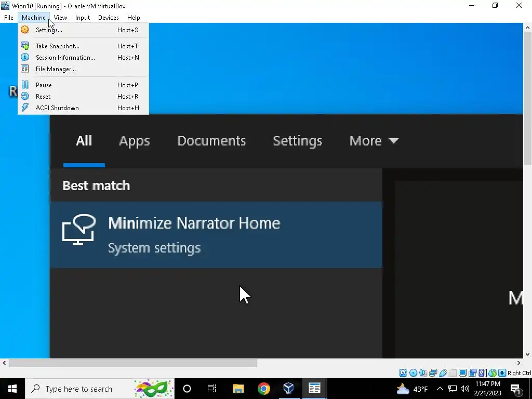This screenshot has height=399, width=532.
Task: Open the clock showing 11:47 PM
Action: pyautogui.click(x=487, y=389)
